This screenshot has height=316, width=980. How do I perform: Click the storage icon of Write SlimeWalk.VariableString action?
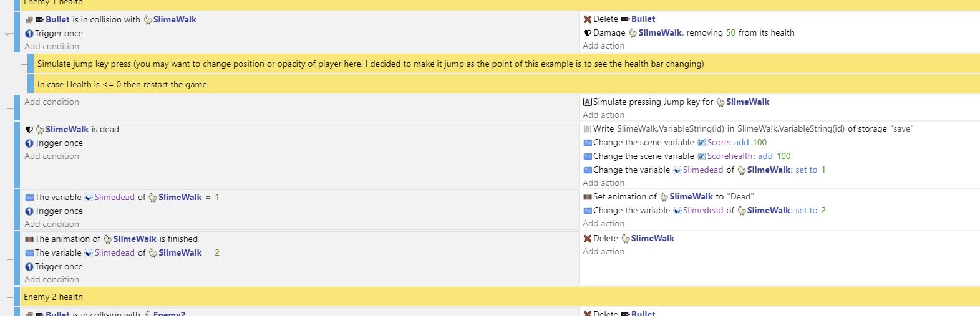[x=587, y=129]
